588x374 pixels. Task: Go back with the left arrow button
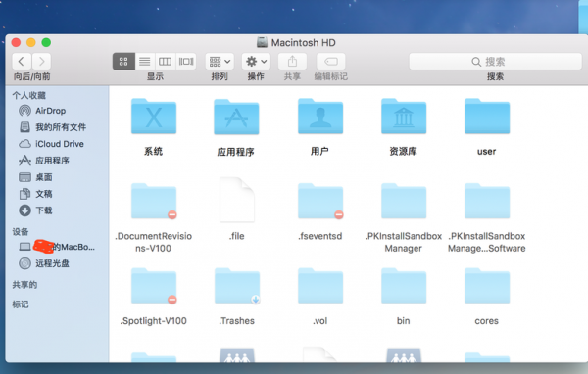pos(22,61)
